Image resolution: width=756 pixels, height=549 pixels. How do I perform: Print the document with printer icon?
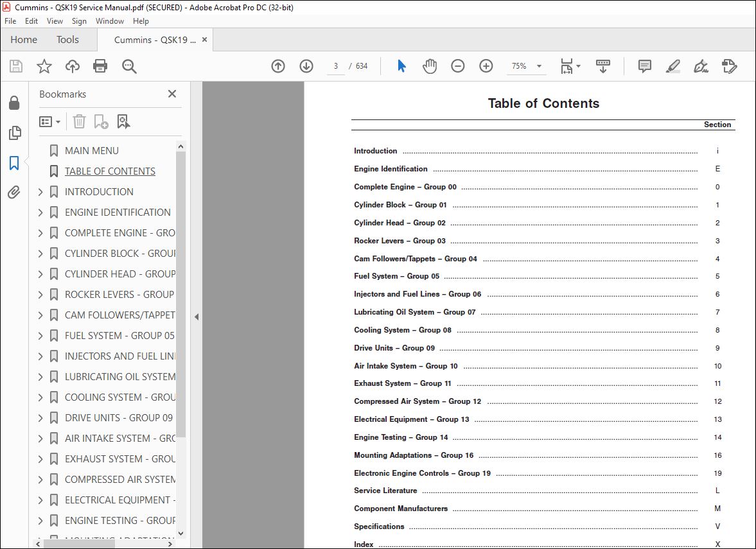tap(100, 66)
